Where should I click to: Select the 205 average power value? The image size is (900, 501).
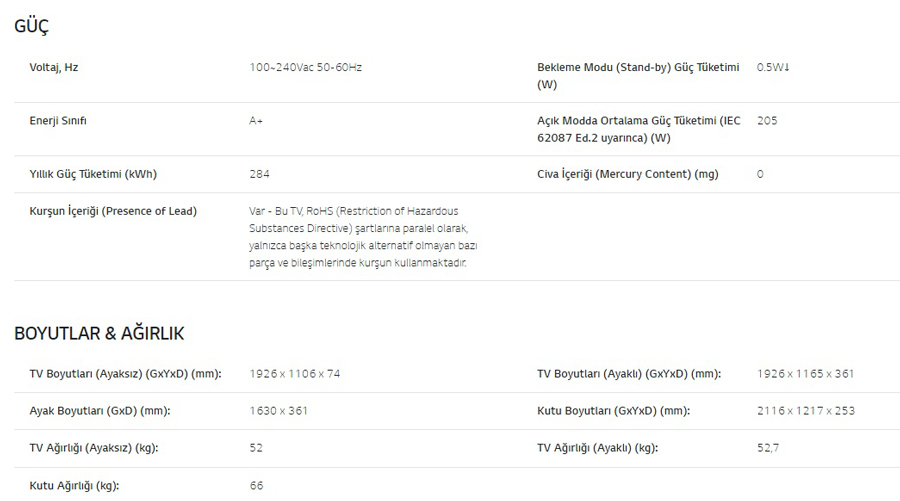click(x=767, y=121)
